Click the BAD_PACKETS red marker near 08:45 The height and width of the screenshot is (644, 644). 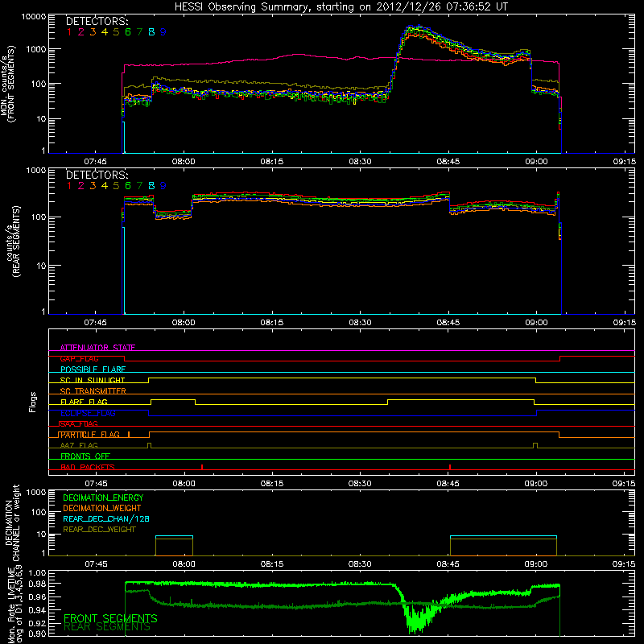(450, 467)
